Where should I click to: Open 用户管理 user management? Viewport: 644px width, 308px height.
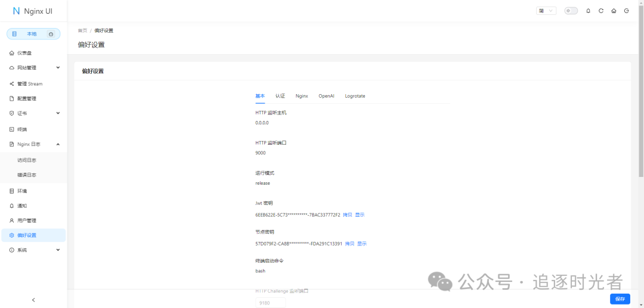pos(33,220)
